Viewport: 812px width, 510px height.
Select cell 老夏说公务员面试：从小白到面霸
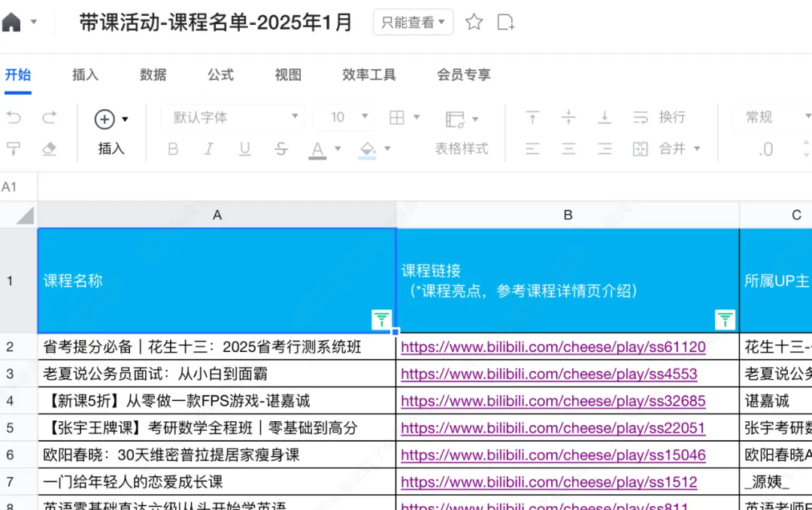point(217,374)
